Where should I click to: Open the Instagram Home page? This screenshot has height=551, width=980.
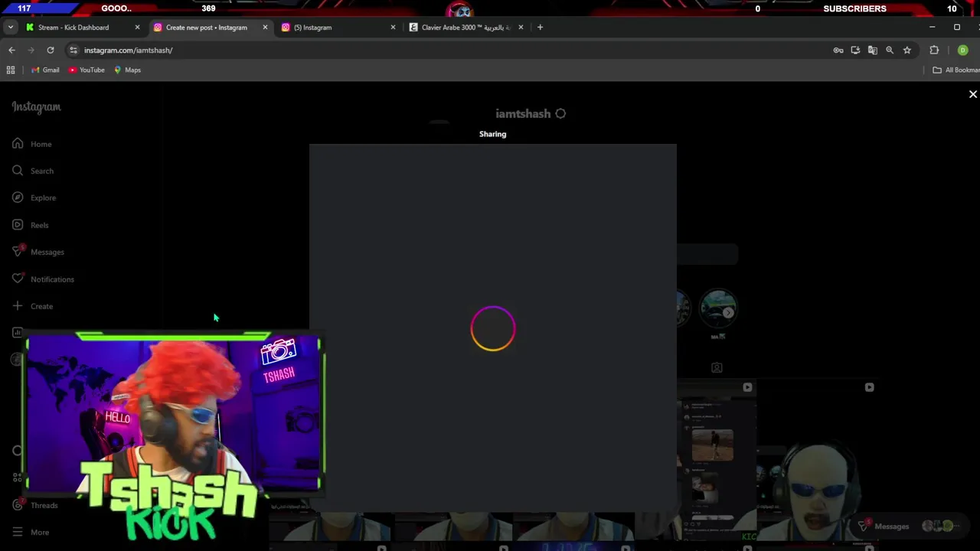pyautogui.click(x=32, y=144)
